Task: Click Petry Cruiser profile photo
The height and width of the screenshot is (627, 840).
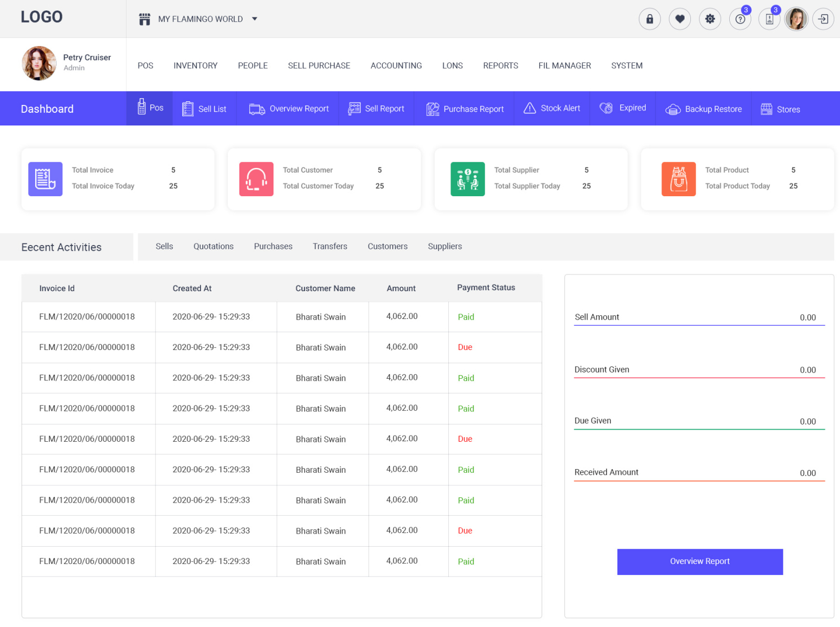Action: pyautogui.click(x=39, y=63)
